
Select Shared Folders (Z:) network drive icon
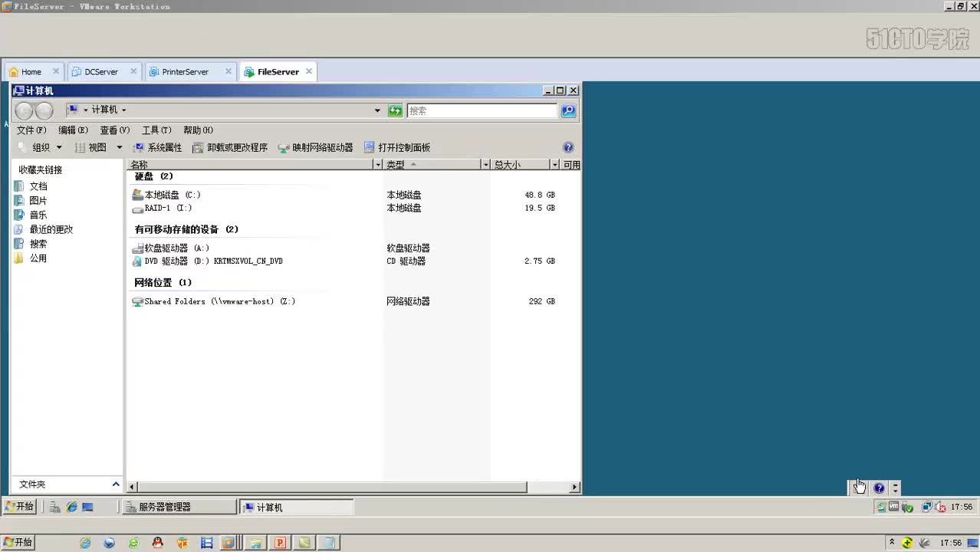(x=137, y=301)
